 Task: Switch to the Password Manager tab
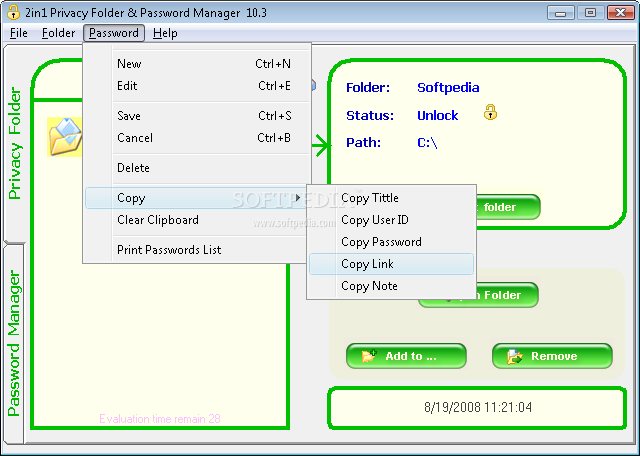(x=15, y=343)
